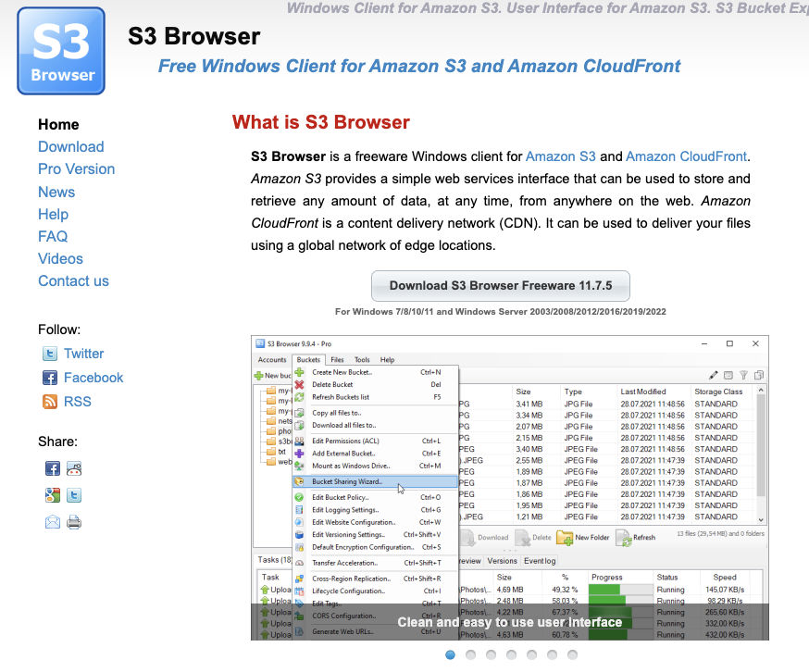809x672 pixels.
Task: Share via the Google icon
Action: coord(53,495)
